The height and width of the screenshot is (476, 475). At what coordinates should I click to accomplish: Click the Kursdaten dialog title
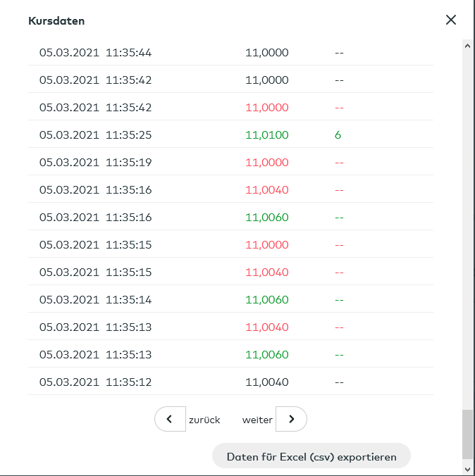[x=56, y=21]
